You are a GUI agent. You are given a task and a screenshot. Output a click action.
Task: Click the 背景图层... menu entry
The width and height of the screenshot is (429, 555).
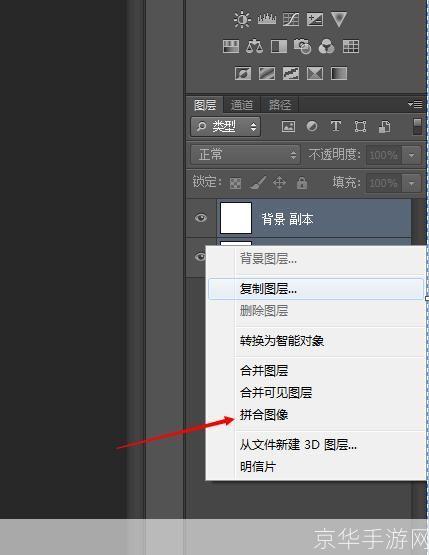coord(316,259)
